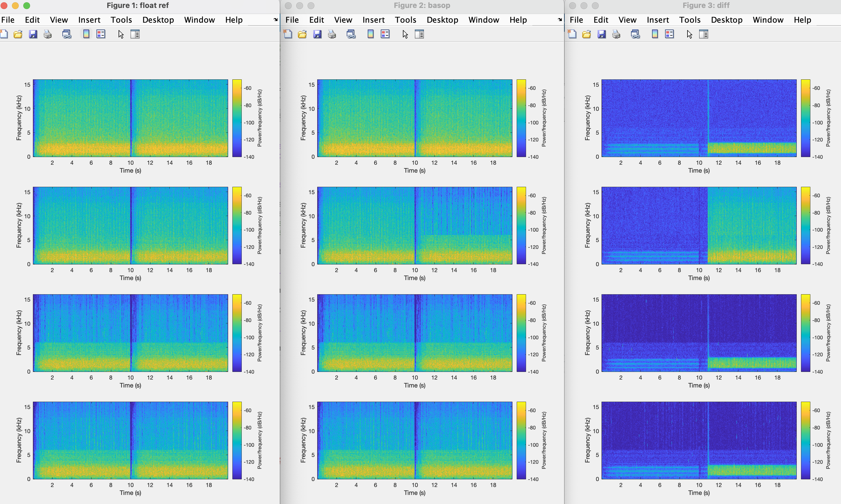This screenshot has width=841, height=504.
Task: Click Print icon in Figure 3 toolbar
Action: click(616, 34)
